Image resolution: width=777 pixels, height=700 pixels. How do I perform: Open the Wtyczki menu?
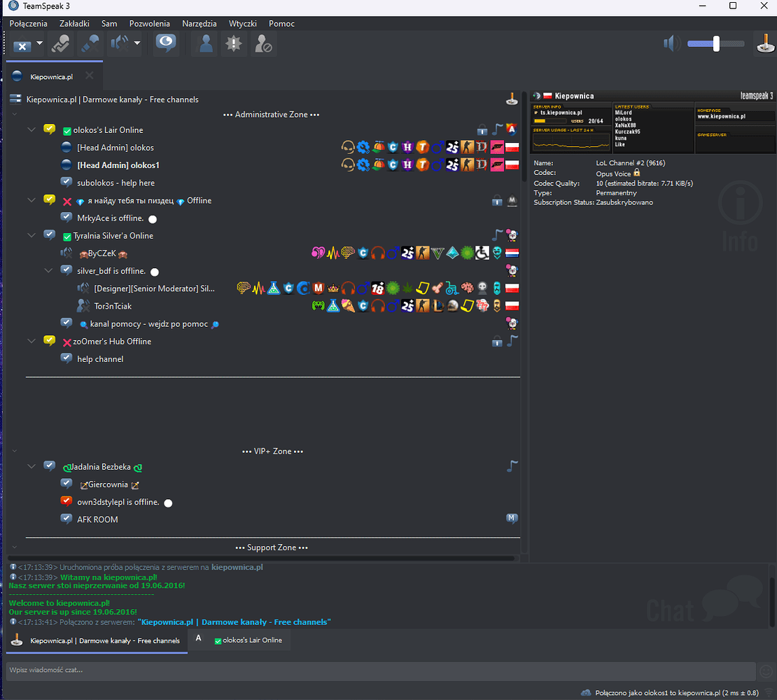click(242, 23)
